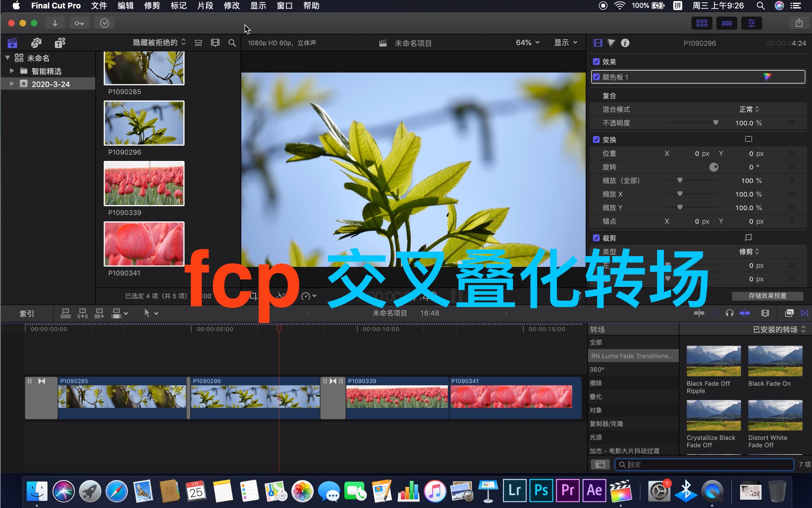Switch to the color inspector triangle icon

(612, 43)
